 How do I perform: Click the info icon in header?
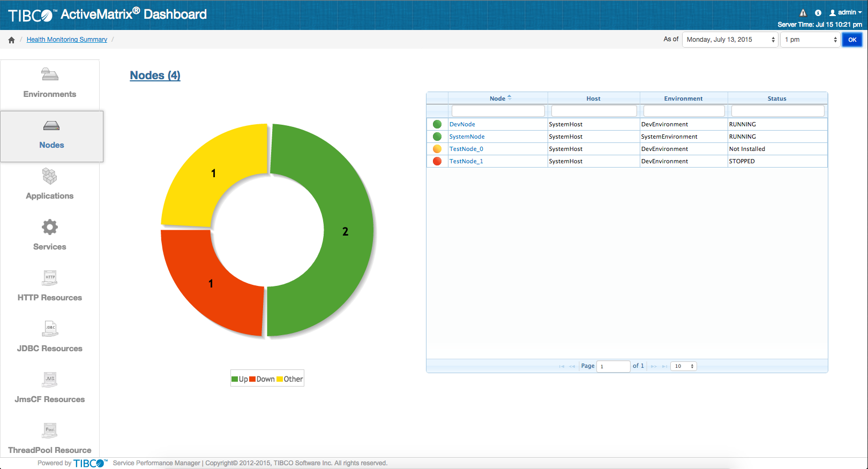pos(818,13)
